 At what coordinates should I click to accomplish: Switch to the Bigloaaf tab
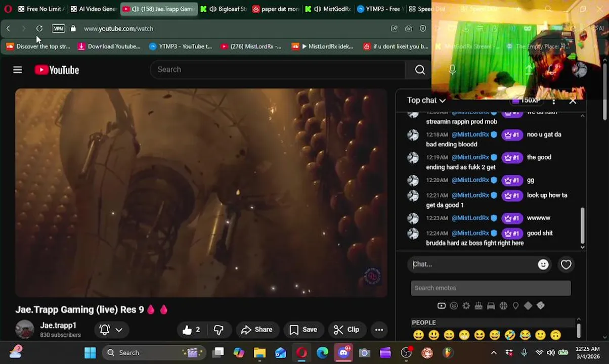[x=223, y=9]
